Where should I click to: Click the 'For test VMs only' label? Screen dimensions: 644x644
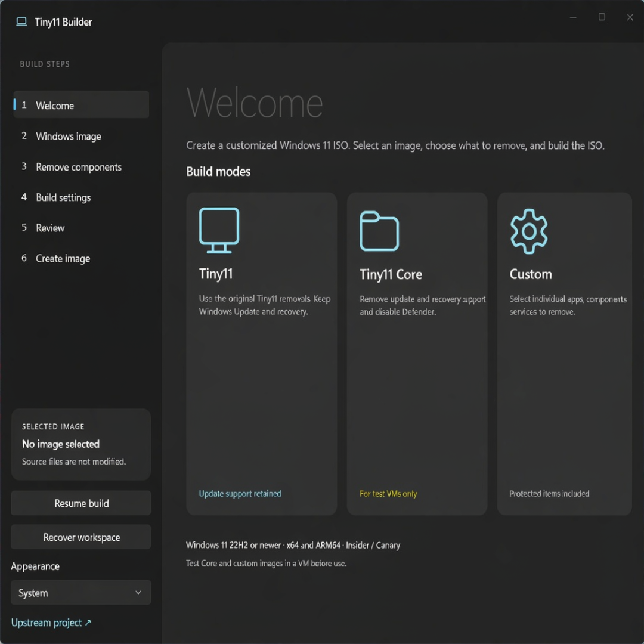(x=388, y=493)
